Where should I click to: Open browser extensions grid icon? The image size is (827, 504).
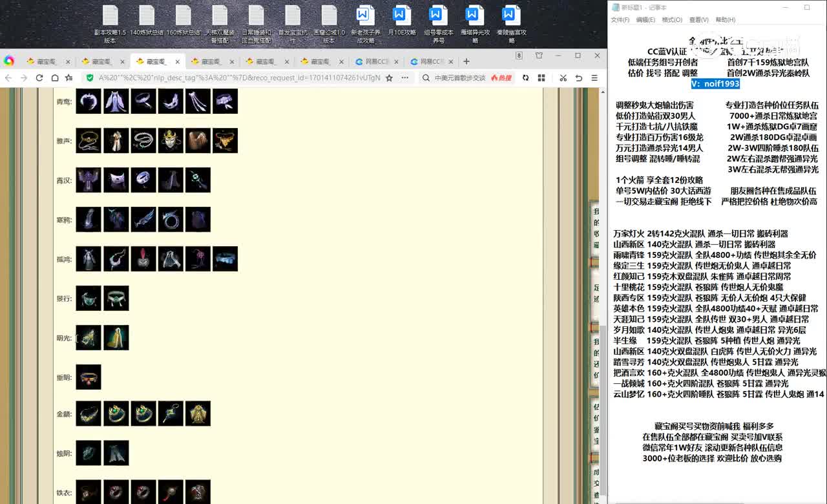click(541, 78)
